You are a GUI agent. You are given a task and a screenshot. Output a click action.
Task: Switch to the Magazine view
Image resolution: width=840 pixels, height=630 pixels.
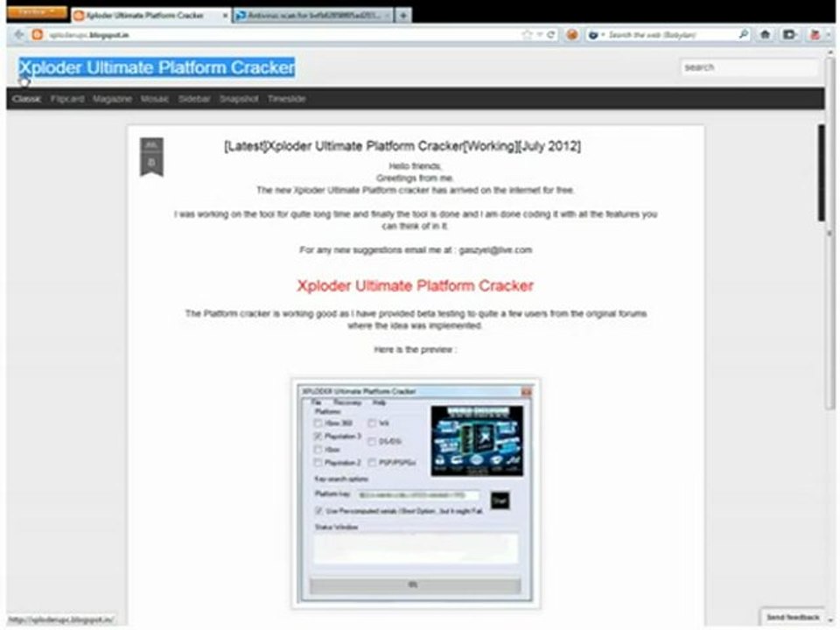coord(112,99)
